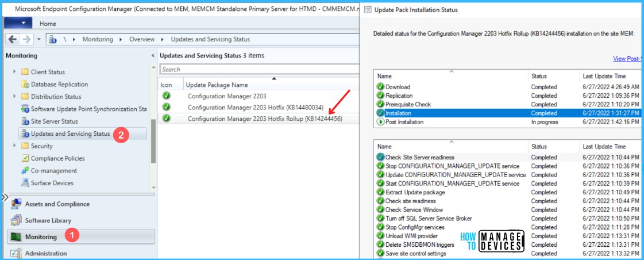Image resolution: width=644 pixels, height=260 pixels.
Task: Select the Prerequisite Check phase row
Action: coord(508,105)
